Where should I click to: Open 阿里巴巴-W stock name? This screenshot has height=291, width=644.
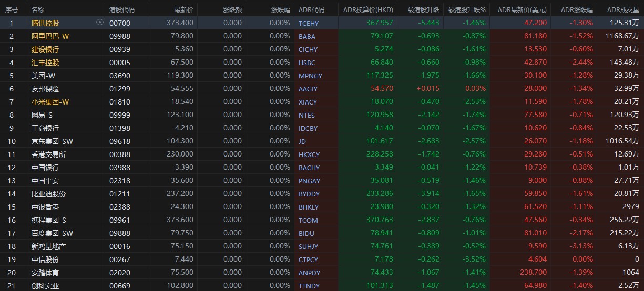coord(50,36)
